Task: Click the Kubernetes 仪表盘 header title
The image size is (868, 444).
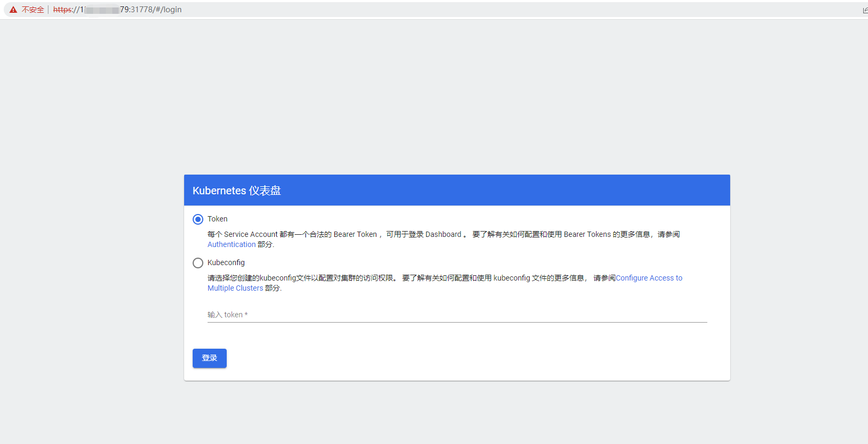Action: coord(236,191)
